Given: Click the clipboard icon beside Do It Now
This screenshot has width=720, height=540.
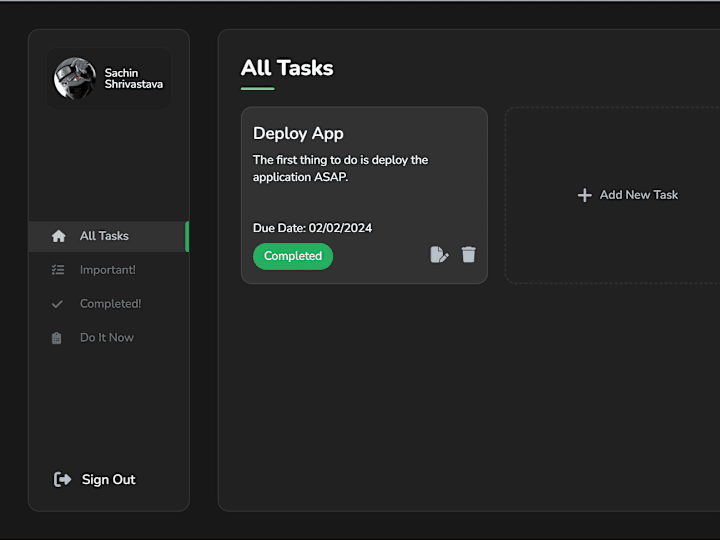Looking at the screenshot, I should coord(56,338).
